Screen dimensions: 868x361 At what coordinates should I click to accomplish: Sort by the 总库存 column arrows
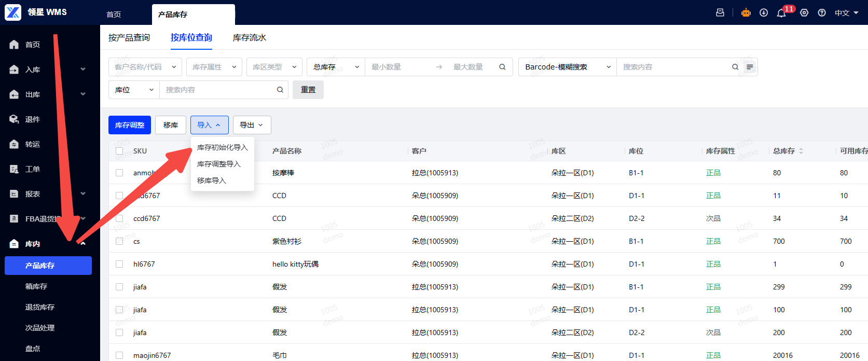(801, 151)
